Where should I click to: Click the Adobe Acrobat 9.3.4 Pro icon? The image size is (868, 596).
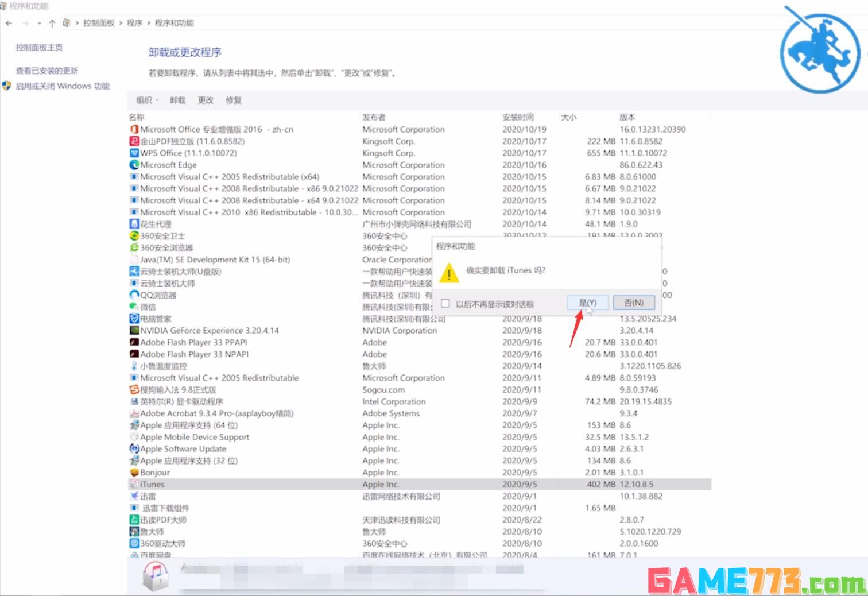[x=134, y=413]
